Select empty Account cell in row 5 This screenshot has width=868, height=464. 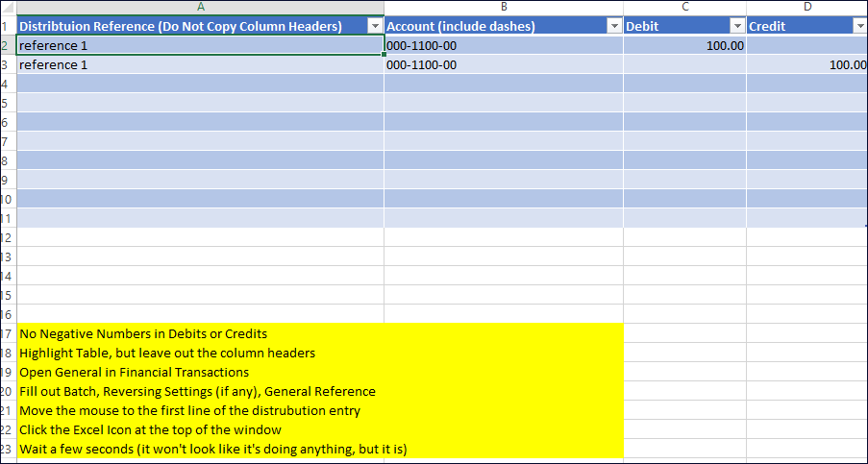(x=504, y=103)
